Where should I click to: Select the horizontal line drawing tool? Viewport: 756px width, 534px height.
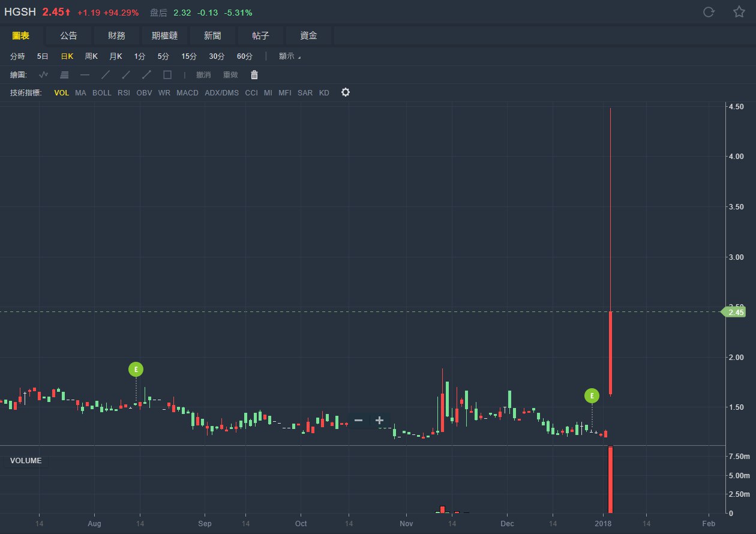pos(85,75)
